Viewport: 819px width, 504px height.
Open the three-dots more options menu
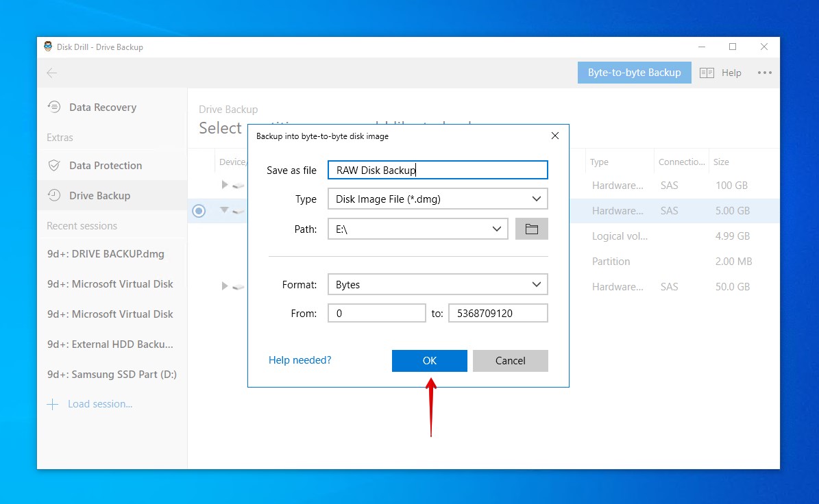click(x=765, y=73)
